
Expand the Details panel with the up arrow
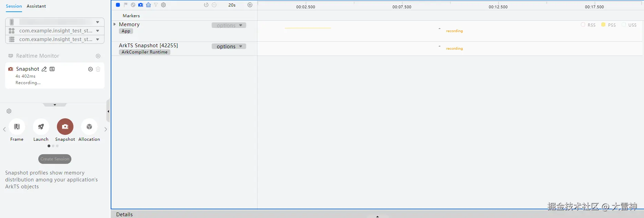click(x=378, y=216)
